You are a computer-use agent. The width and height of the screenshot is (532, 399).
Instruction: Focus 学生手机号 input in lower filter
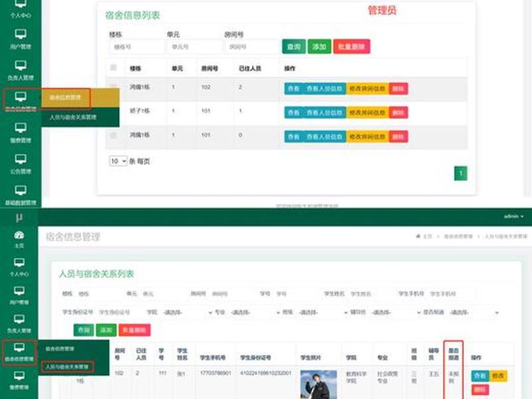[452, 294]
